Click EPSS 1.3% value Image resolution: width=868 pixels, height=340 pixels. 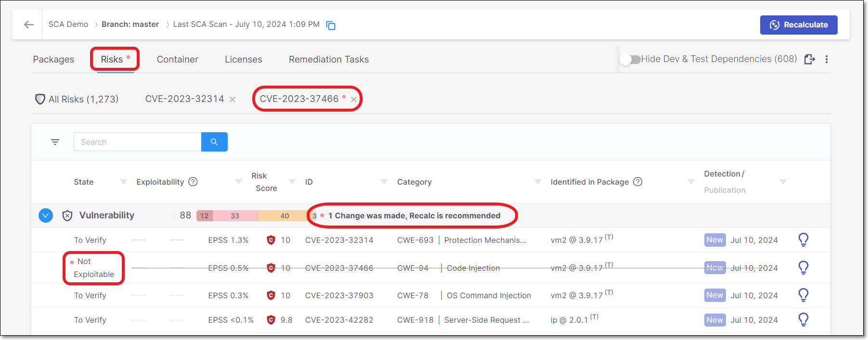[228, 240]
